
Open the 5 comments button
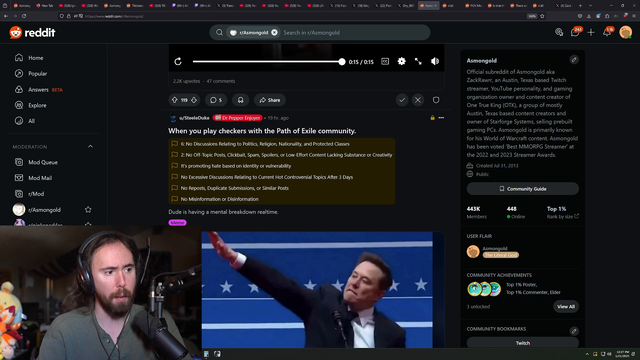tap(216, 100)
